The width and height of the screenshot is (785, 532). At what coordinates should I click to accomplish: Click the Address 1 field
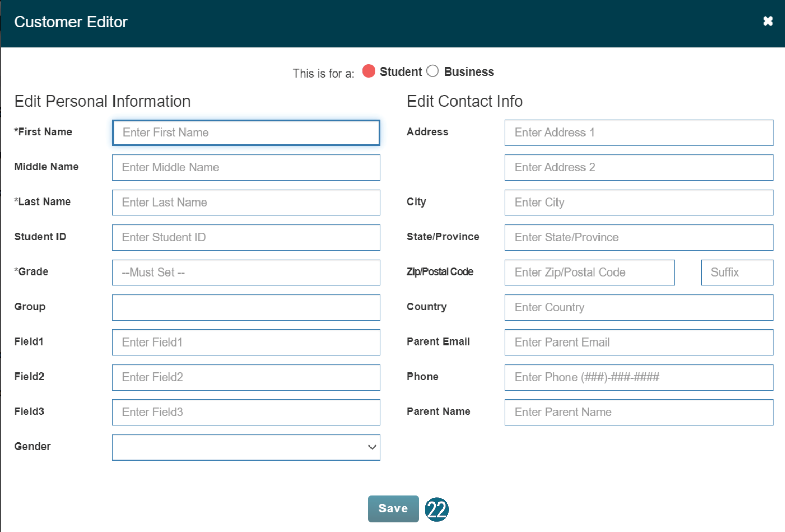(x=638, y=133)
